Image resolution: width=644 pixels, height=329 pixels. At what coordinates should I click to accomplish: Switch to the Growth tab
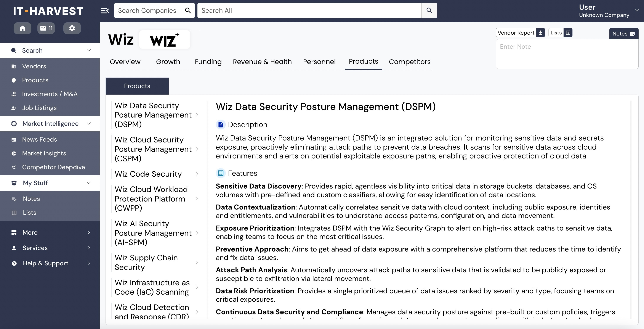coord(168,62)
